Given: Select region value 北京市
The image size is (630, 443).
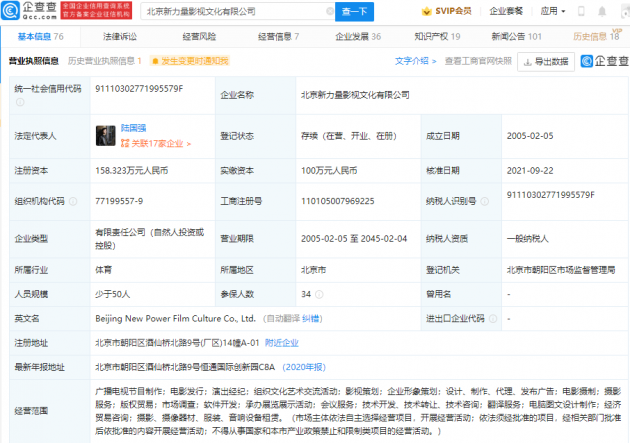Looking at the screenshot, I should tap(313, 270).
